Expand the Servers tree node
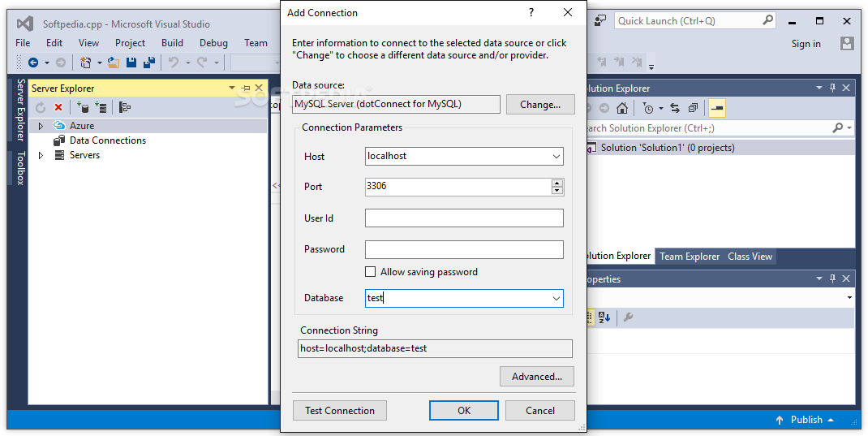The height and width of the screenshot is (436, 868). pos(41,156)
